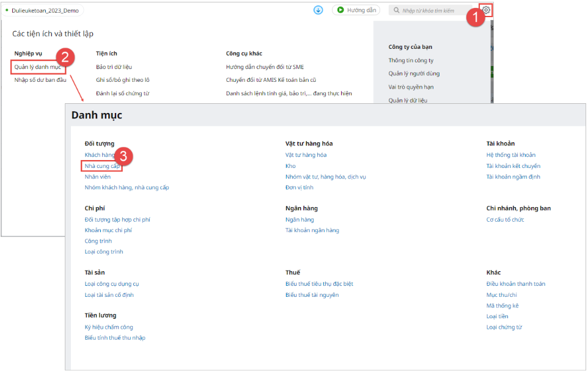Image resolution: width=588 pixels, height=372 pixels.
Task: Click the blue download arrow icon
Action: [x=318, y=10]
